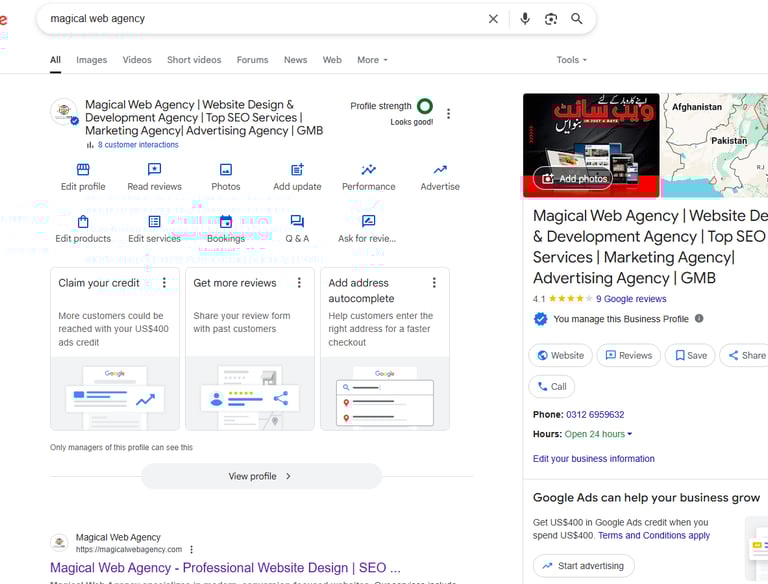Image resolution: width=768 pixels, height=584 pixels.
Task: Open 9 Google reviews link
Action: click(631, 299)
